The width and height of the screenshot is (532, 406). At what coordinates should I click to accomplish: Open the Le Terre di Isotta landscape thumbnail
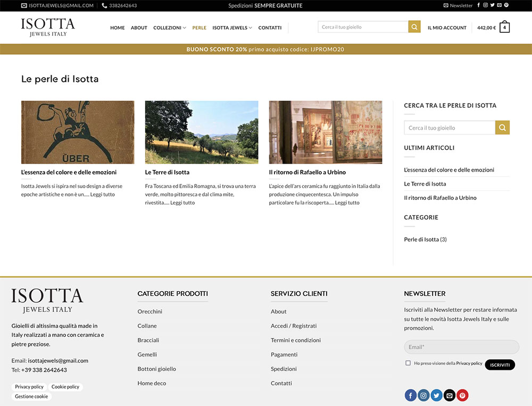[202, 132]
